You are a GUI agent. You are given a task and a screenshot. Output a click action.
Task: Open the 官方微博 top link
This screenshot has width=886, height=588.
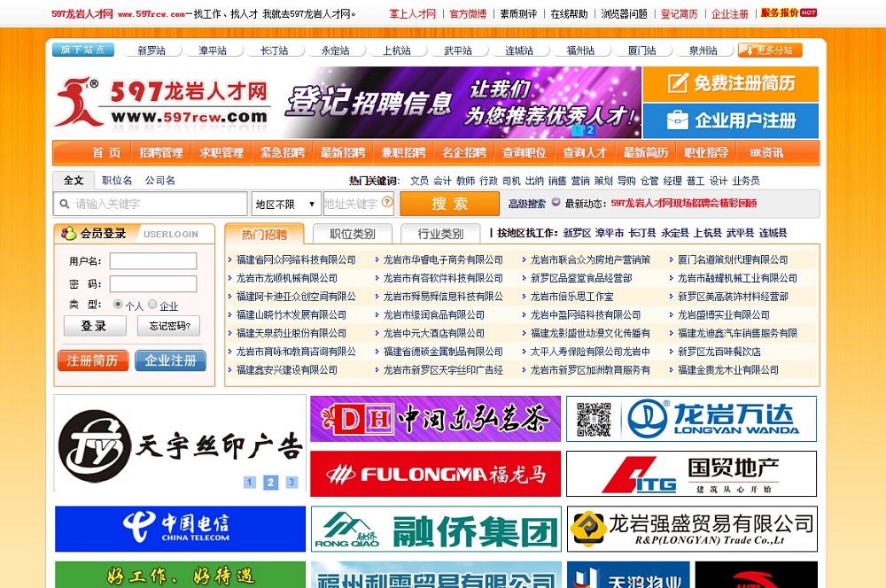(x=468, y=13)
